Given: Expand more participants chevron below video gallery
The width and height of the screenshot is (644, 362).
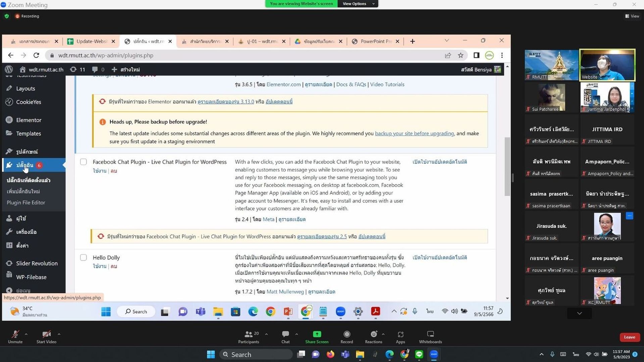Looking at the screenshot, I should (579, 313).
